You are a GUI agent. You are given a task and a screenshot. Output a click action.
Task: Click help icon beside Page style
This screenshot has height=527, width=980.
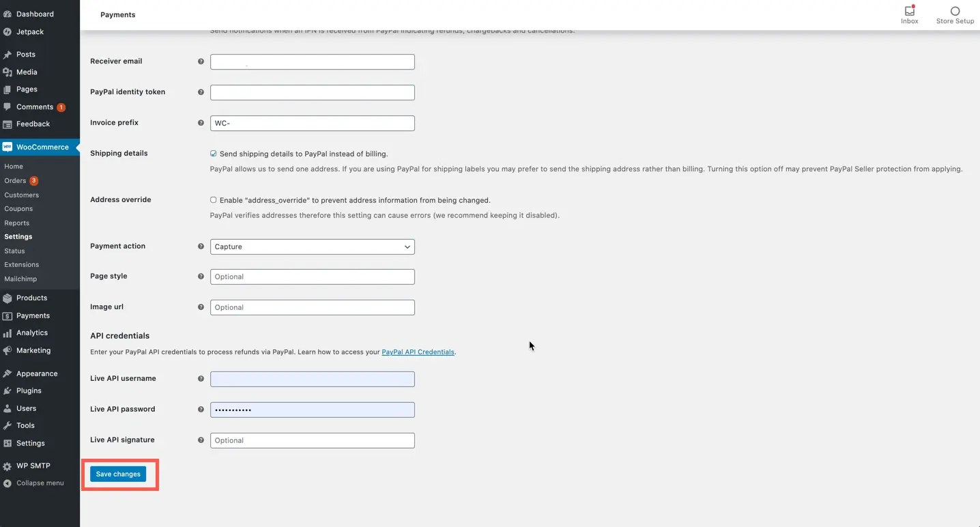(201, 276)
